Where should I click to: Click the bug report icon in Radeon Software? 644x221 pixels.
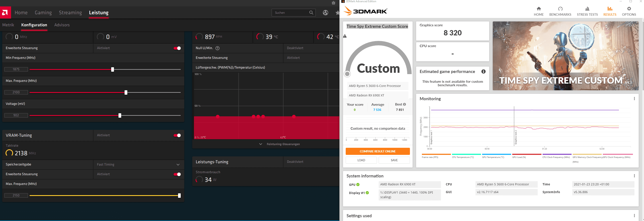[x=333, y=3]
